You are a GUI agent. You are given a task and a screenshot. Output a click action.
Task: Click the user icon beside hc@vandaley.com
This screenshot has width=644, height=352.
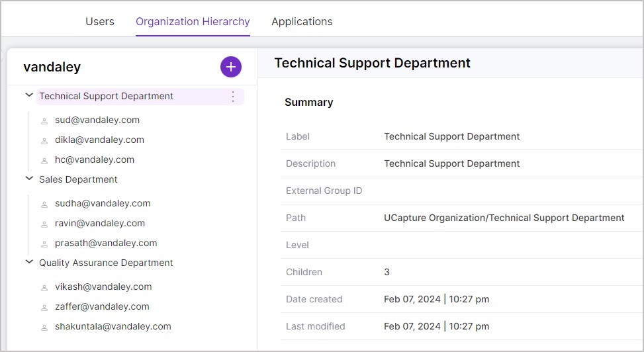[44, 161]
